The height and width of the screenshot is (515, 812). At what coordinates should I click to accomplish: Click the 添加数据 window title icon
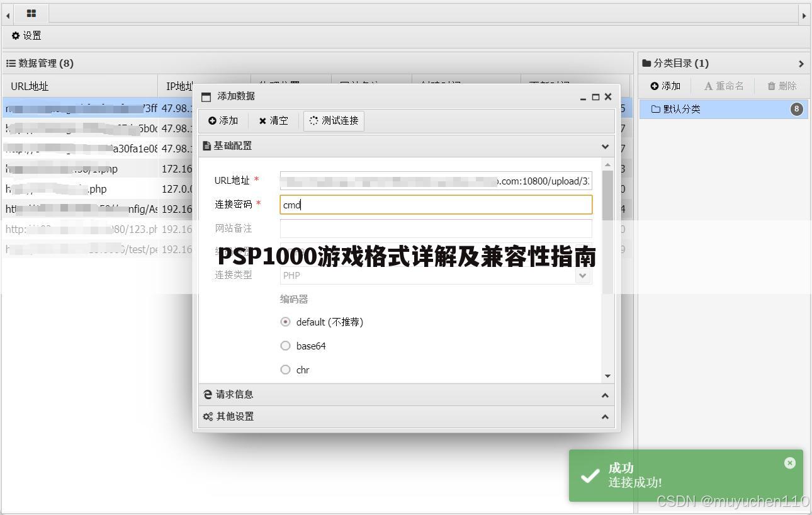(206, 97)
